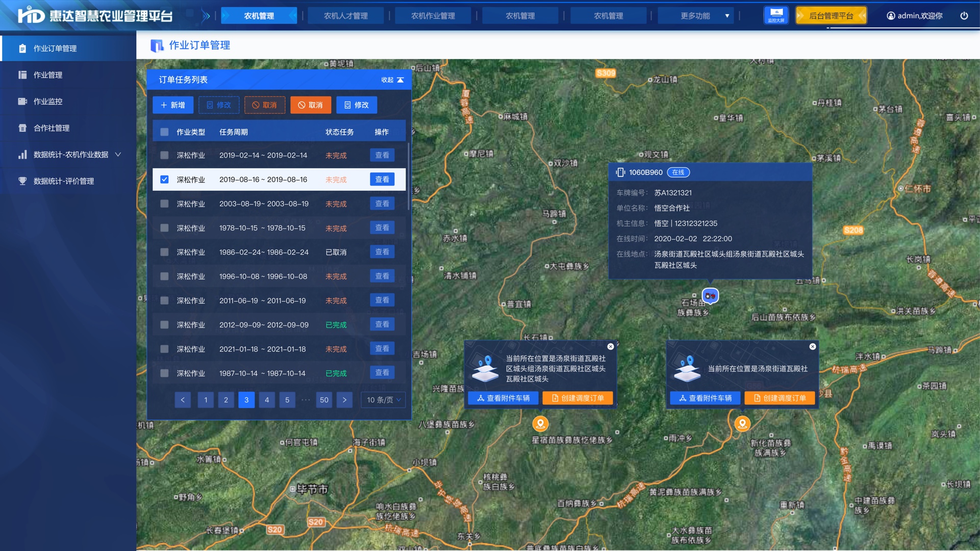The image size is (980, 551).
Task: Check the 2011-06-19 order row checkbox
Action: (x=164, y=300)
